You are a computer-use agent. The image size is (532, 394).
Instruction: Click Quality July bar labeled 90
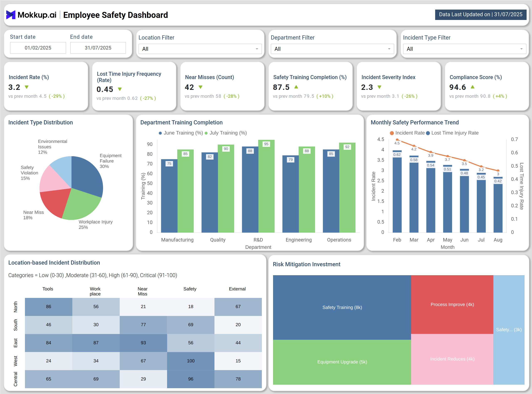(226, 188)
